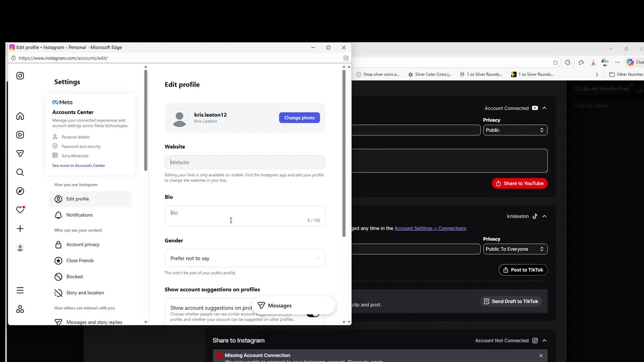Screen dimensions: 644x362
Task: Collapse the YouTube Account Connected section
Action: (x=544, y=108)
